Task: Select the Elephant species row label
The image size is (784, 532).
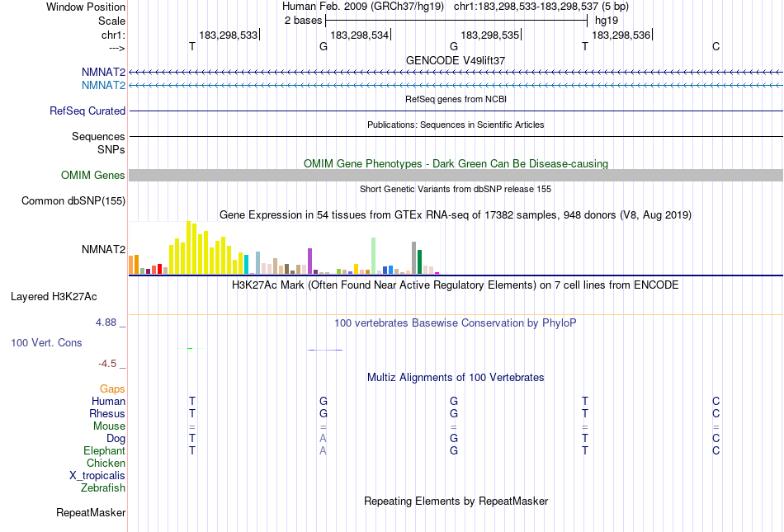Action: coord(105,450)
